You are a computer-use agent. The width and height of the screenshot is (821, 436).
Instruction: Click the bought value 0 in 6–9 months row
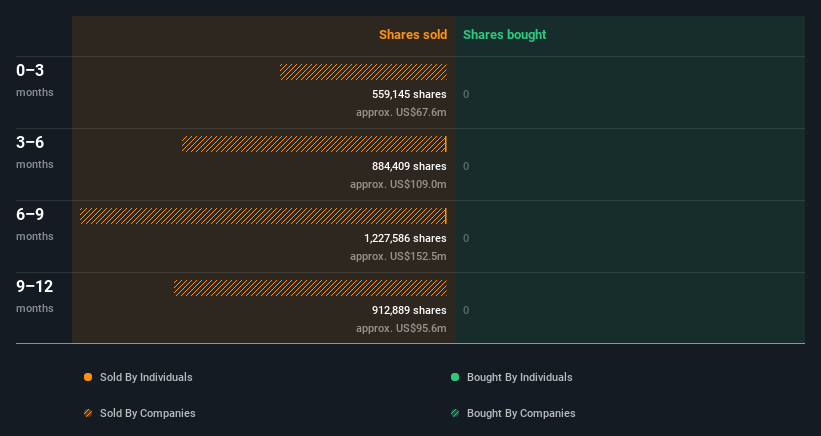coord(466,238)
